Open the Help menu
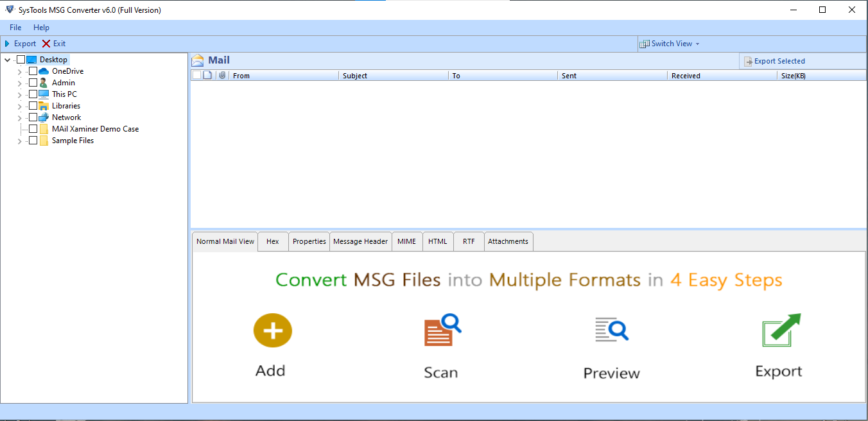The image size is (868, 421). [41, 28]
